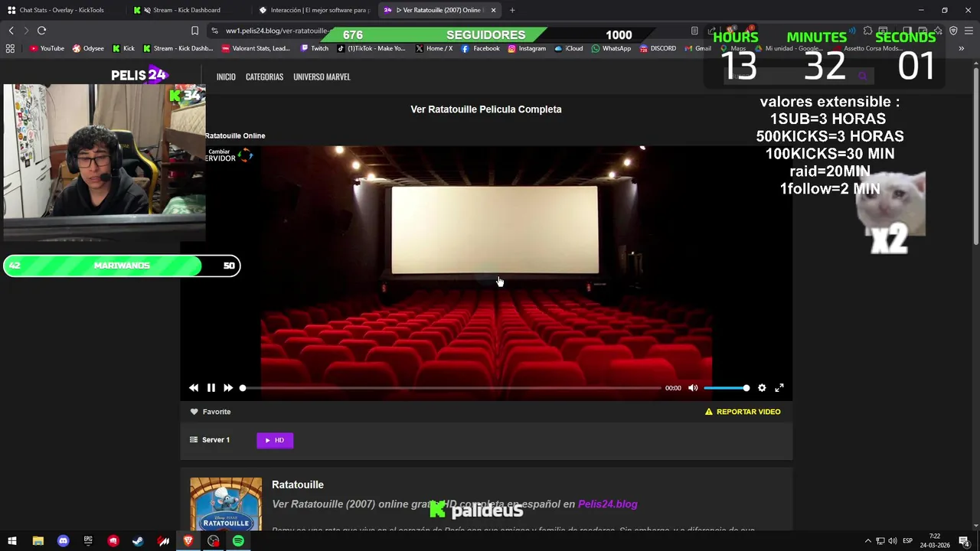Bookmark this page icon

(194, 31)
